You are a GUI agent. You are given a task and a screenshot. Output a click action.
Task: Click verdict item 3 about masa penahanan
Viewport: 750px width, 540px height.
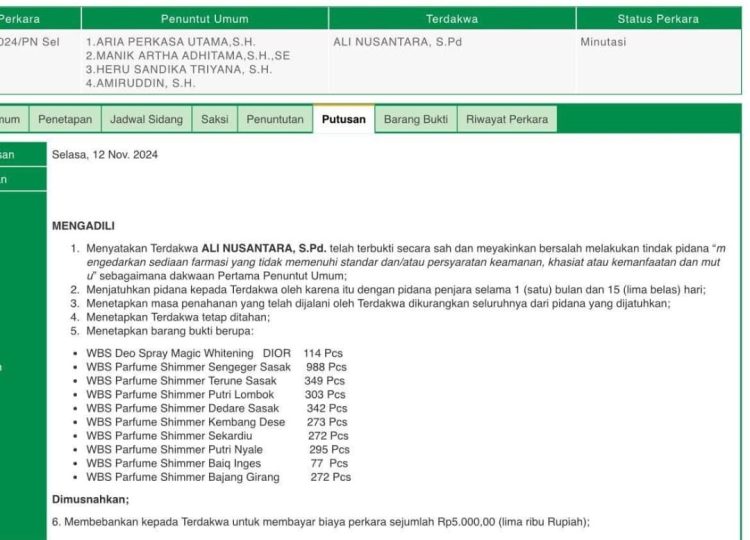(x=370, y=303)
